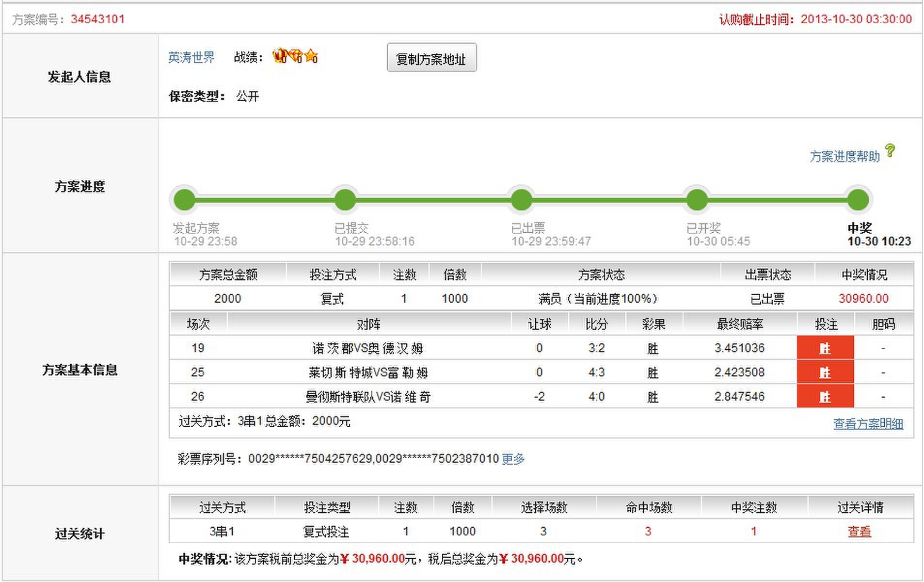The image size is (924, 582).
Task: Click the diamond record icon beside 战绩
Action: tap(296, 56)
